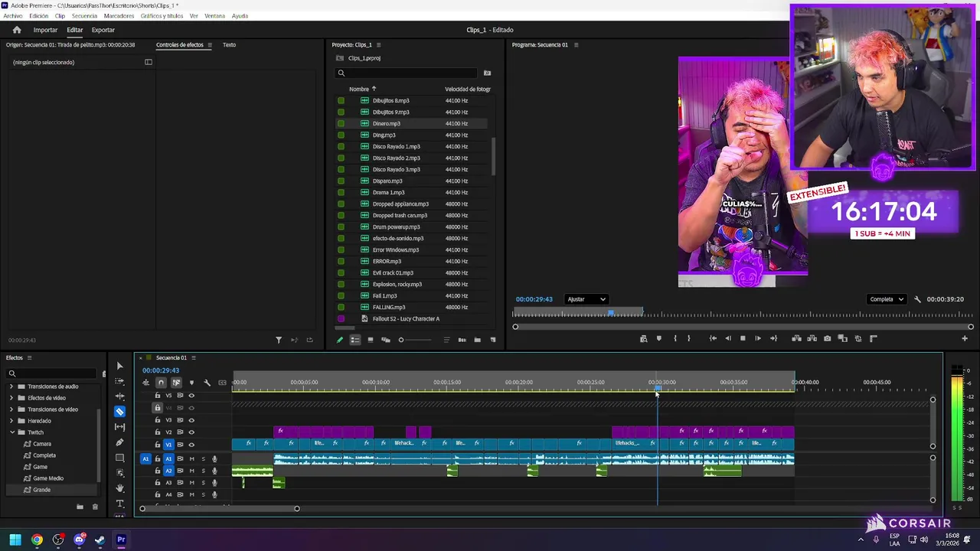Mute audio track A3
The image size is (980, 551).
click(191, 483)
